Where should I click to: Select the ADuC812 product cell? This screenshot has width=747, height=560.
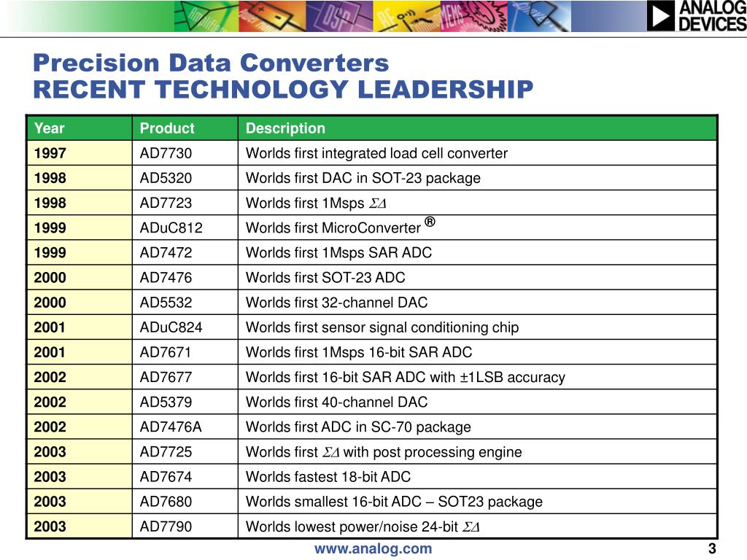click(x=185, y=227)
